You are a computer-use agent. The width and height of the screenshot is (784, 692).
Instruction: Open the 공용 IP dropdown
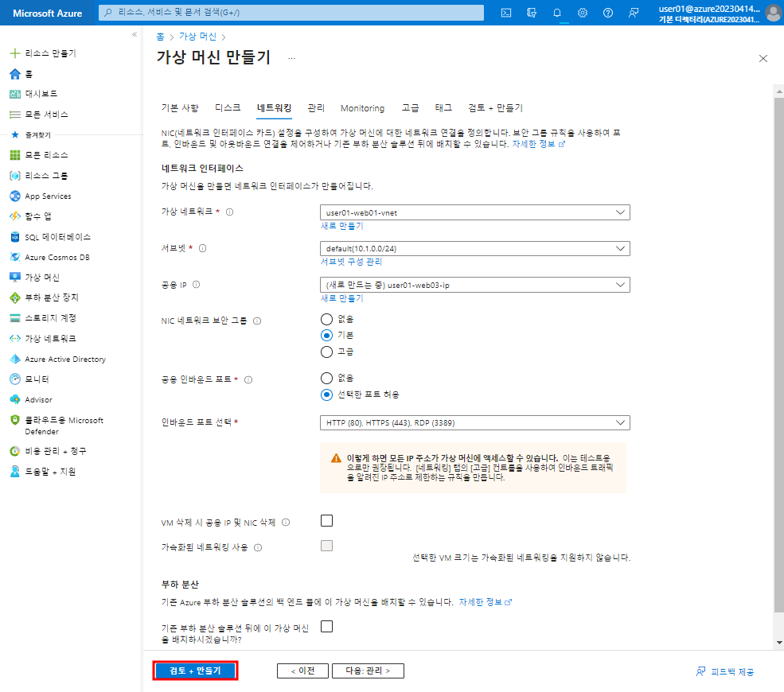pyautogui.click(x=474, y=285)
